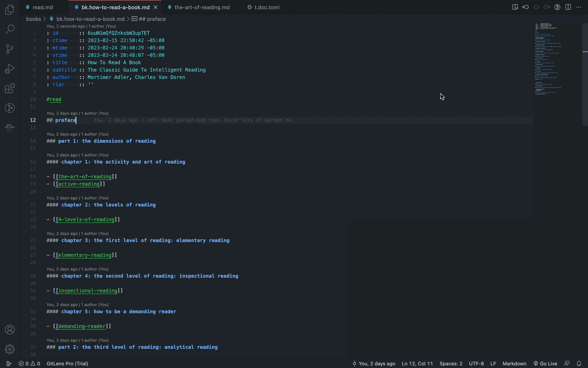This screenshot has height=368, width=588.
Task: Click the minimap code overview
Action: [548, 59]
